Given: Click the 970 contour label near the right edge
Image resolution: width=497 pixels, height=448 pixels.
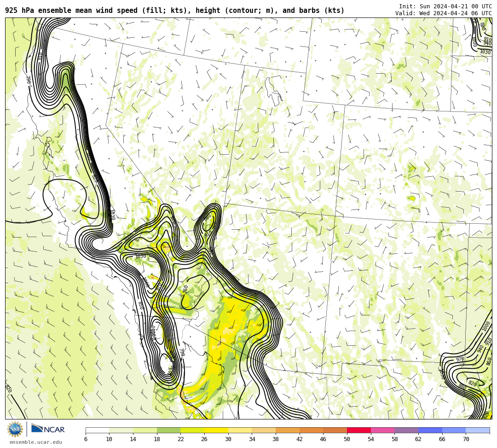Looking at the screenshot, I should pos(460,359).
